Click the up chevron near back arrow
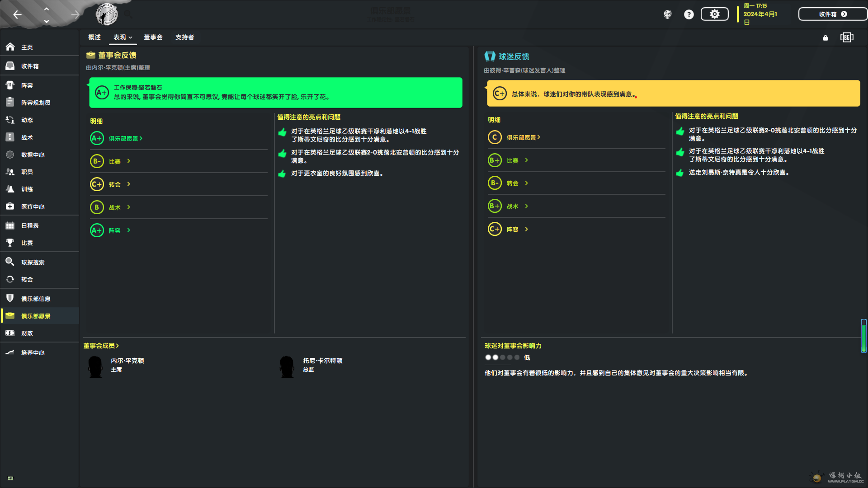 [x=46, y=9]
